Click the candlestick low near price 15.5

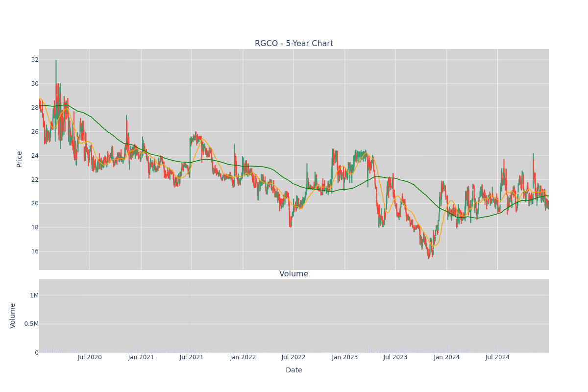click(x=428, y=254)
